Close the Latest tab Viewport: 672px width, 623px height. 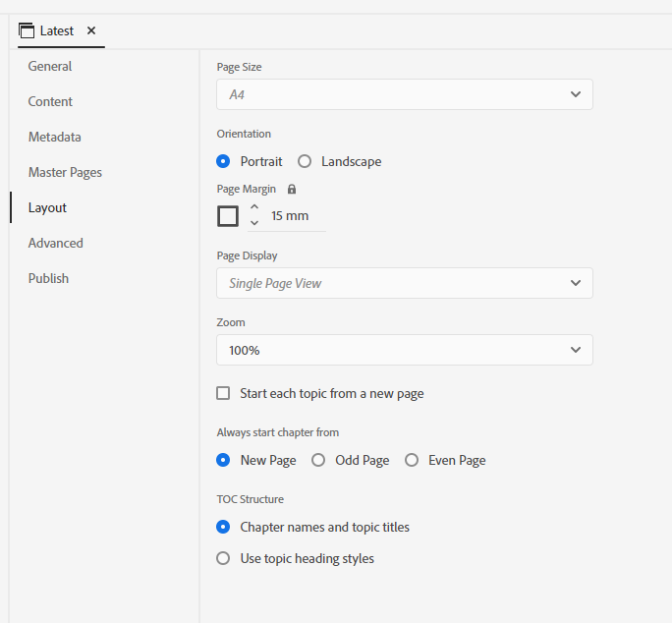click(x=91, y=30)
